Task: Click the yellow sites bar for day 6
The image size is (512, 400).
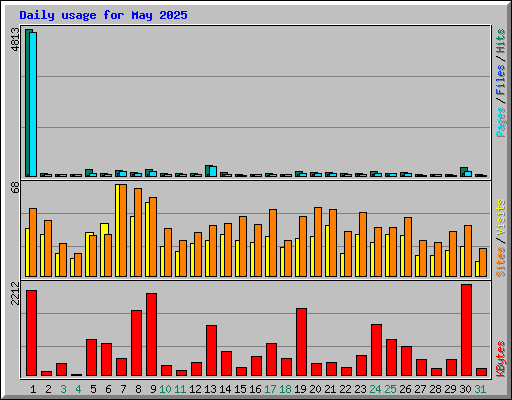Action: click(x=103, y=250)
